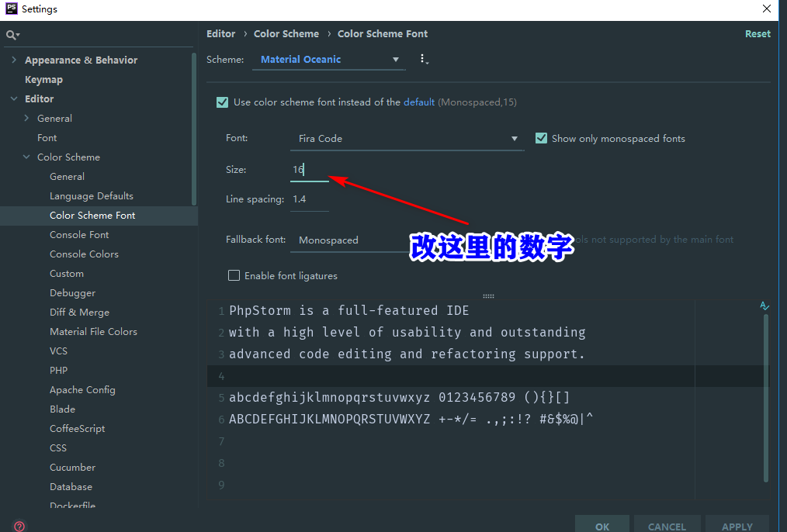787x532 pixels.
Task: Expand Appearance & Behavior tree node
Action: (x=14, y=60)
